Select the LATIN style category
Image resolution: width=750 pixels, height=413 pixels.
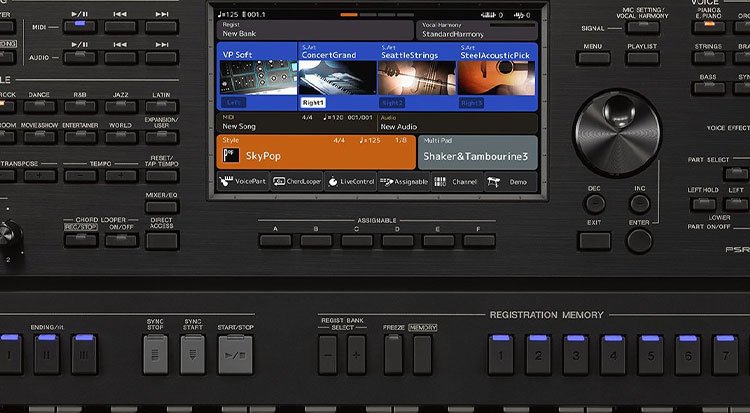tap(162, 106)
